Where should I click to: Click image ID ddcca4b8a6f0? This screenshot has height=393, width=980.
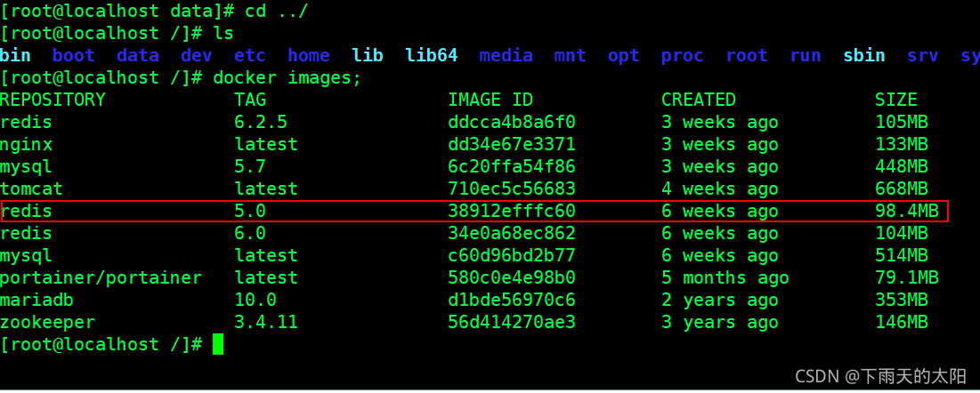coord(511,123)
